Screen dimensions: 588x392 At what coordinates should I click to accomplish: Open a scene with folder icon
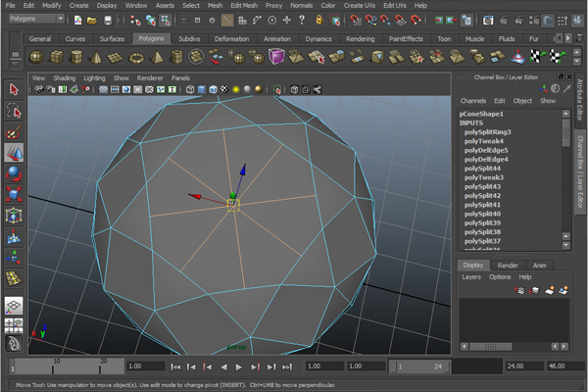pos(92,21)
